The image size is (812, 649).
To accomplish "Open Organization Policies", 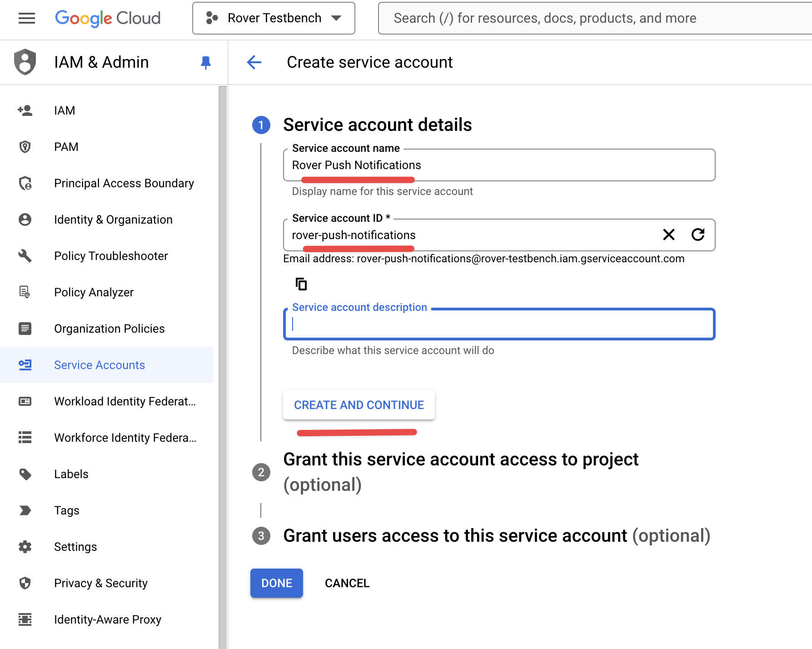I will (110, 329).
